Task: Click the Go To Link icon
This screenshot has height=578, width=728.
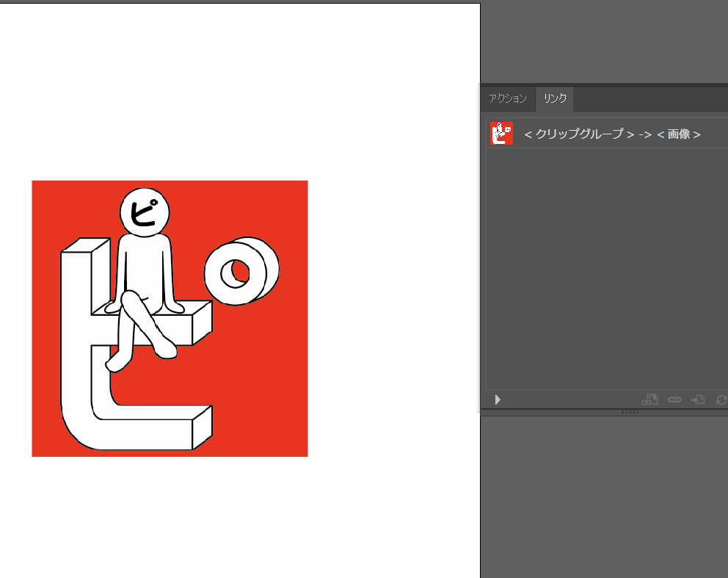Action: [698, 400]
